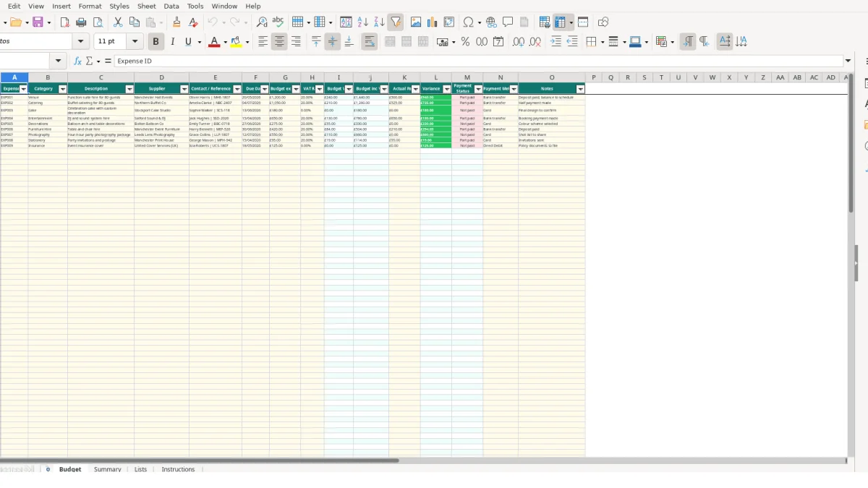Screen dimensions: 868x488
Task: Click the vertical scrollbar thumb
Action: pyautogui.click(x=851, y=142)
